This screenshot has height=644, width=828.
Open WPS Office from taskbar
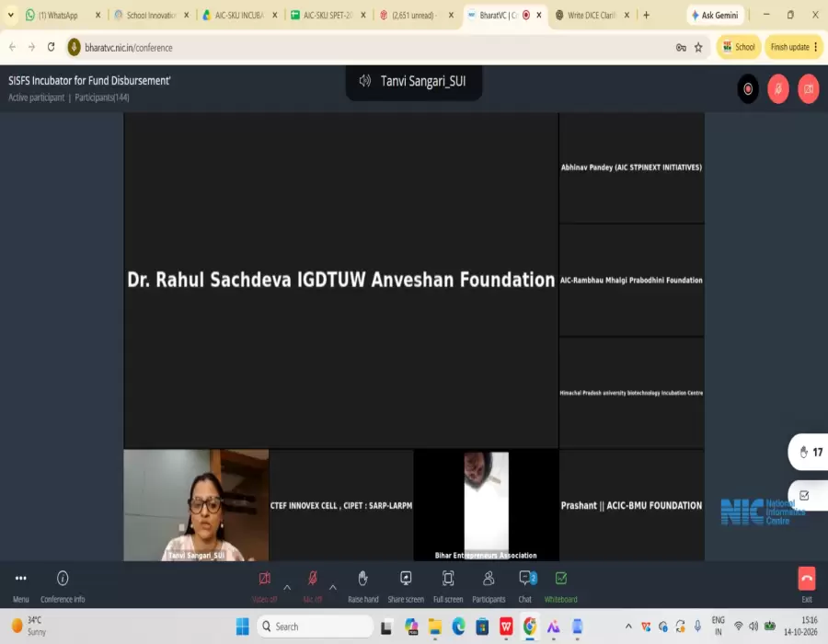(506, 627)
